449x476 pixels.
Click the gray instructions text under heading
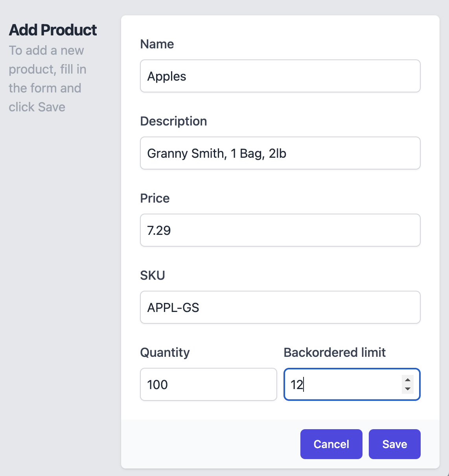point(48,79)
